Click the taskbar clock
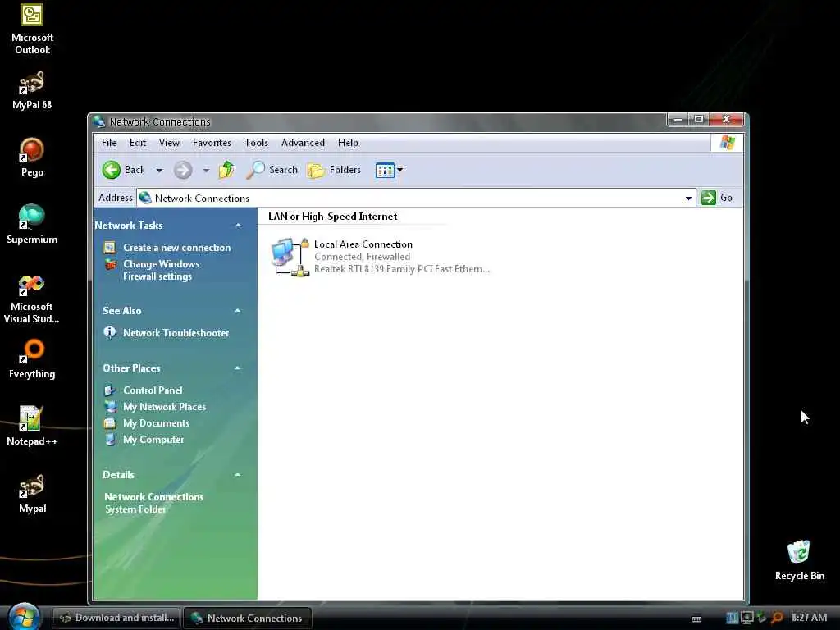The height and width of the screenshot is (630, 840). [809, 618]
